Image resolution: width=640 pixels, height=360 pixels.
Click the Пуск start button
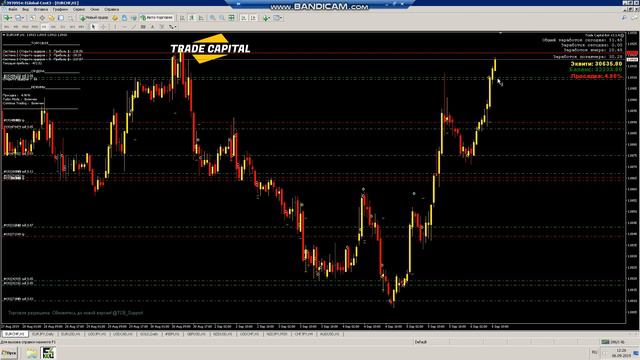9,353
